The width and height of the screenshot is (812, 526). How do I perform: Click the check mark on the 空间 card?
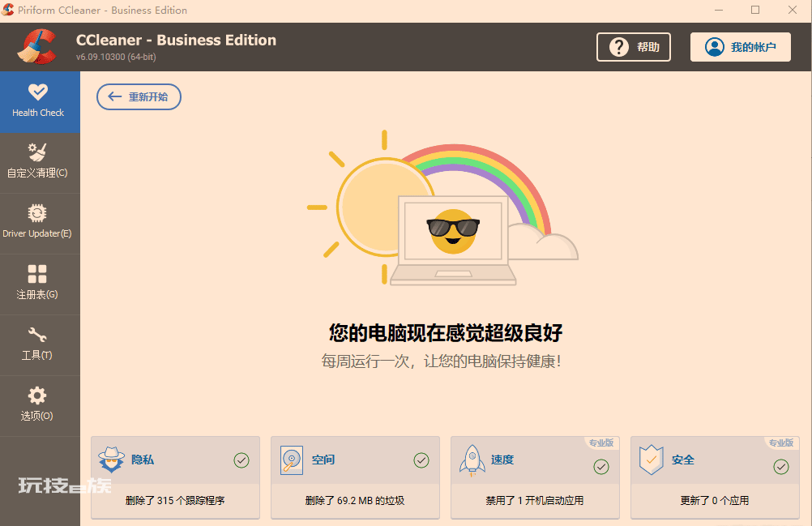click(421, 460)
